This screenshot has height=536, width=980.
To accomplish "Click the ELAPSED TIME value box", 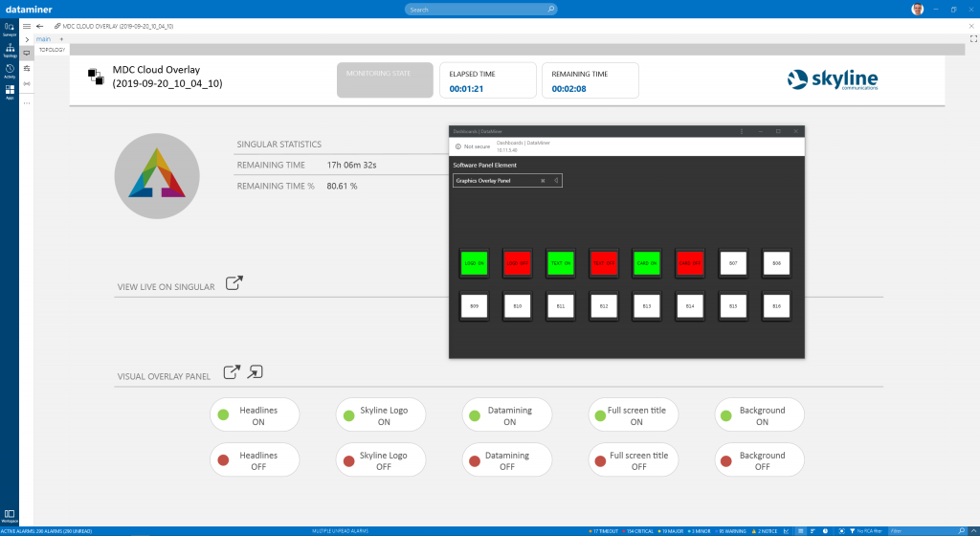I will point(488,80).
